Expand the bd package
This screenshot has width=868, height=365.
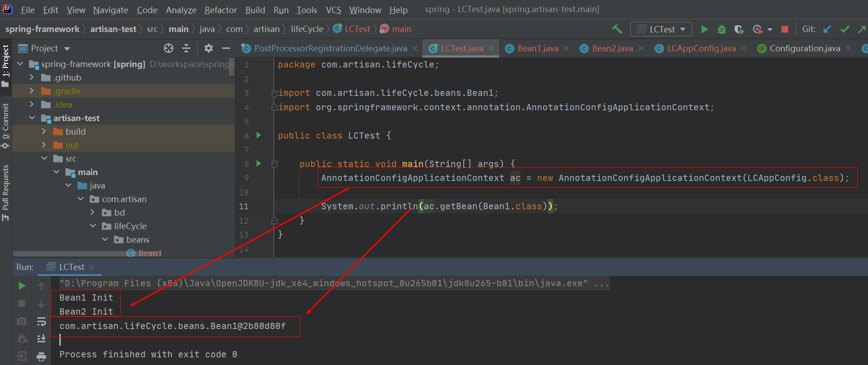coord(92,212)
